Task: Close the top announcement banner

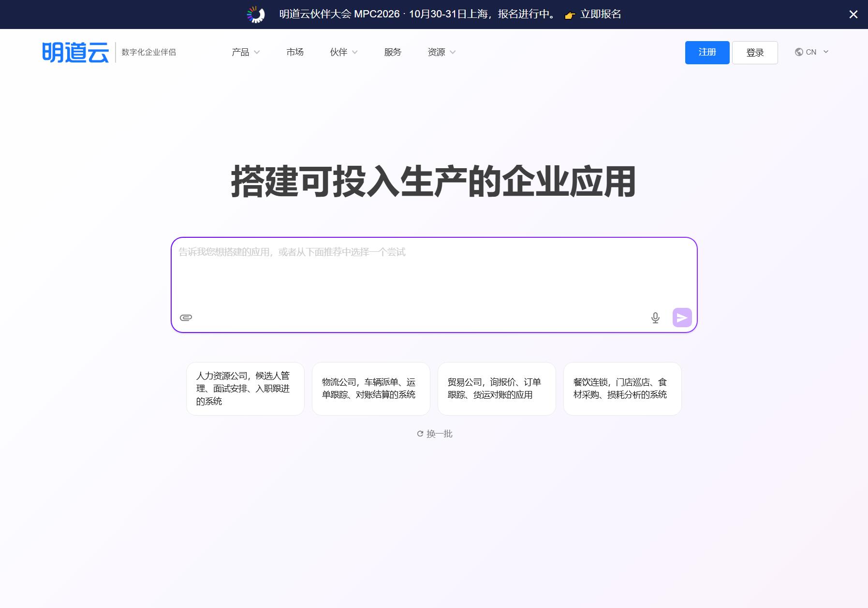Action: tap(853, 14)
